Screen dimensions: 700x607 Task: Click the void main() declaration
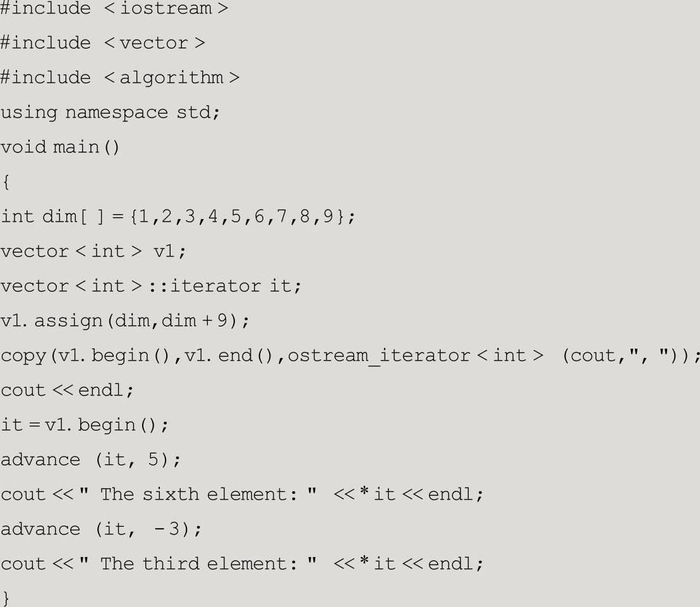pos(60,147)
